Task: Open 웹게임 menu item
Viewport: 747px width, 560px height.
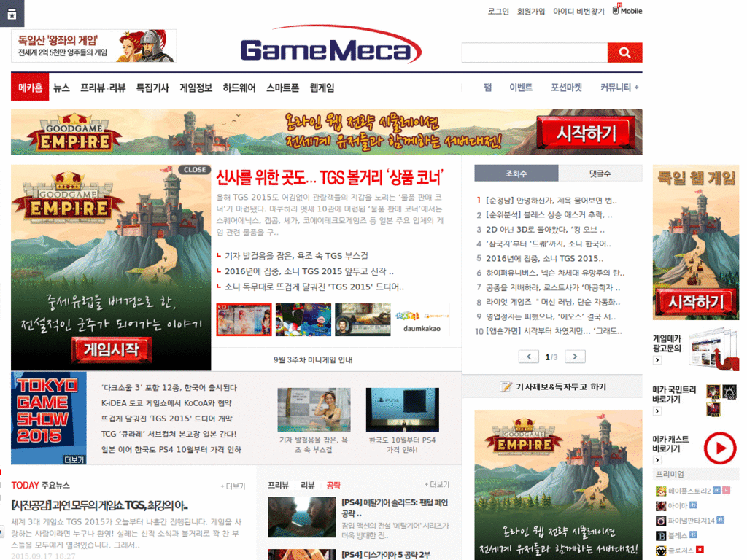Action: coord(322,87)
